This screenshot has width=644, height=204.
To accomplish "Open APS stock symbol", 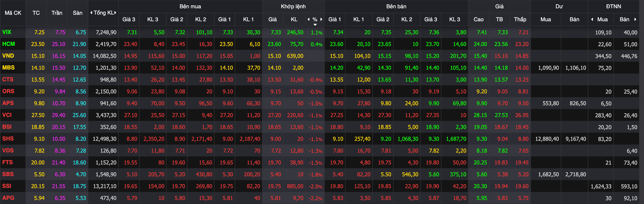I will click(8, 103).
